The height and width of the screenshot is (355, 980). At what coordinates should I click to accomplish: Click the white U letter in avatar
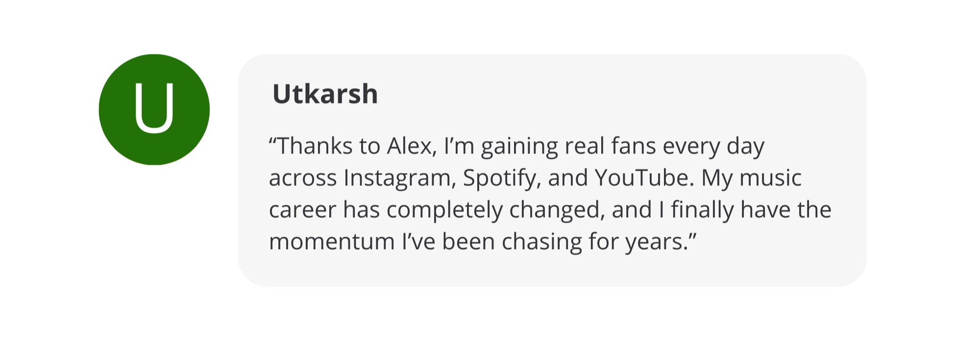tap(154, 109)
